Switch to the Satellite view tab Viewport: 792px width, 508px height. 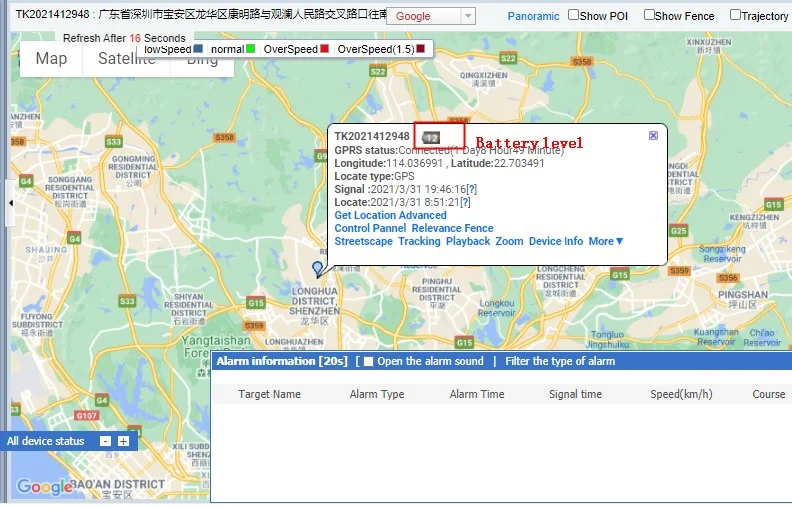coord(127,59)
